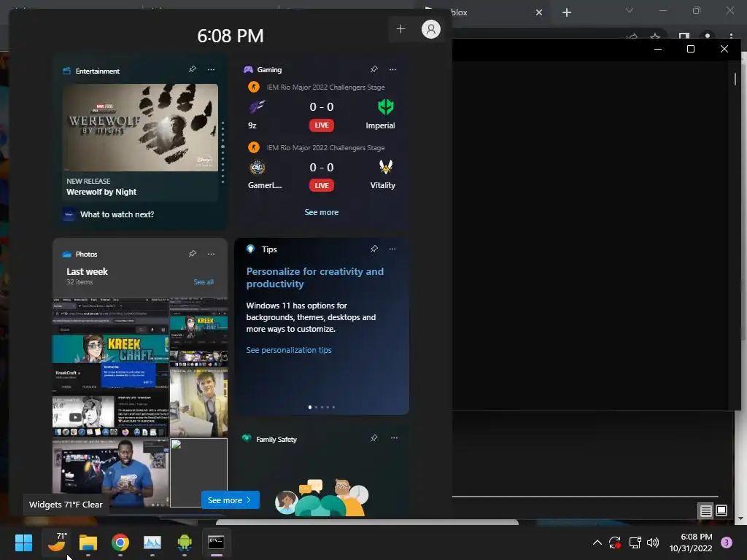The image size is (747, 560).
Task: Click the network tray icon
Action: click(x=635, y=542)
